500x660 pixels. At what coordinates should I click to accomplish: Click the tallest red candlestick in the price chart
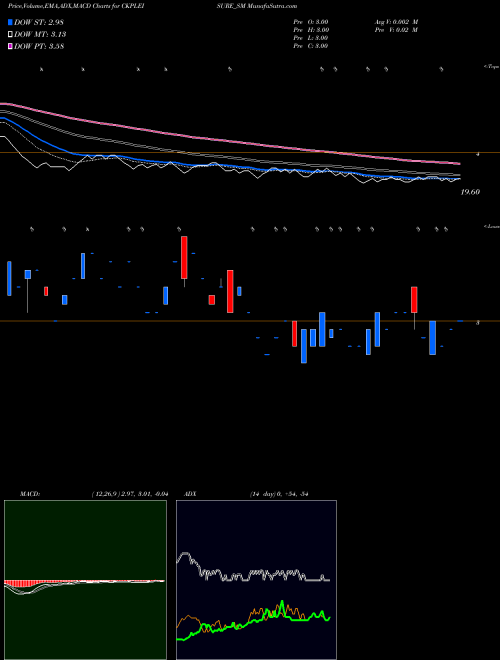coord(184,258)
